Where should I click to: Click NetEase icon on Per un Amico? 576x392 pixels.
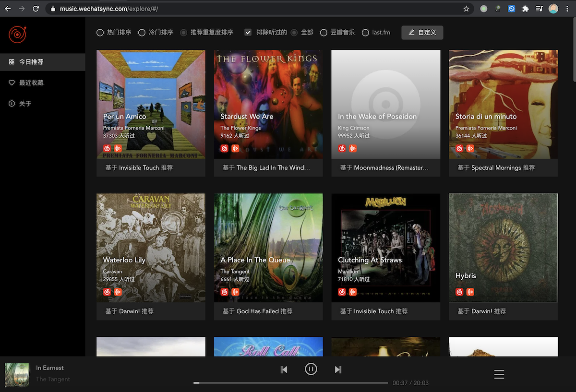tap(107, 149)
